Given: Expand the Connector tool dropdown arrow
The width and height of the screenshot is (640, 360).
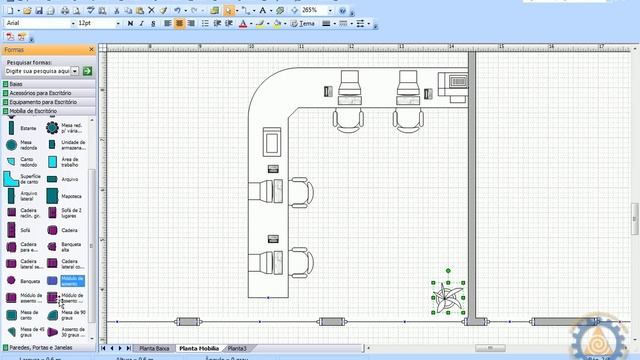Looking at the screenshot, I should click(253, 11).
